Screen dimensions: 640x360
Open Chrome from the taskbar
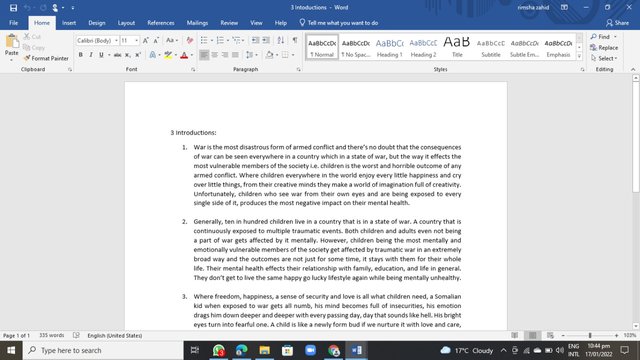[x=333, y=350]
